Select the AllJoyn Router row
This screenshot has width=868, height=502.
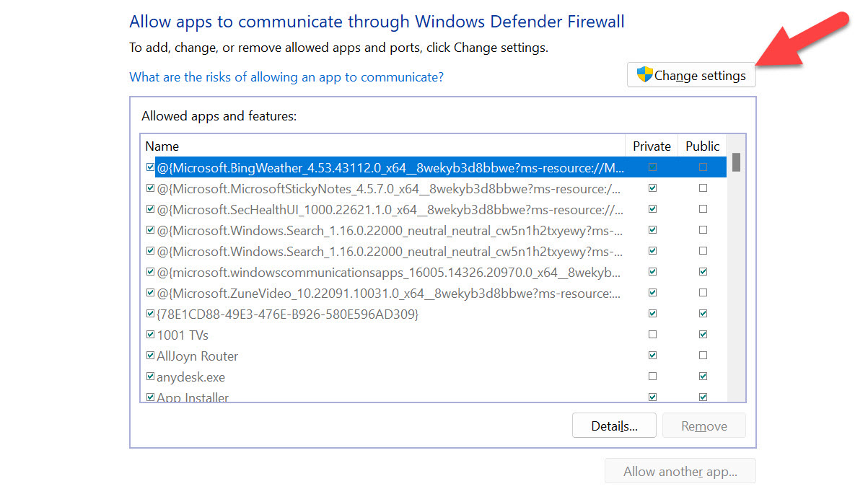click(x=198, y=356)
